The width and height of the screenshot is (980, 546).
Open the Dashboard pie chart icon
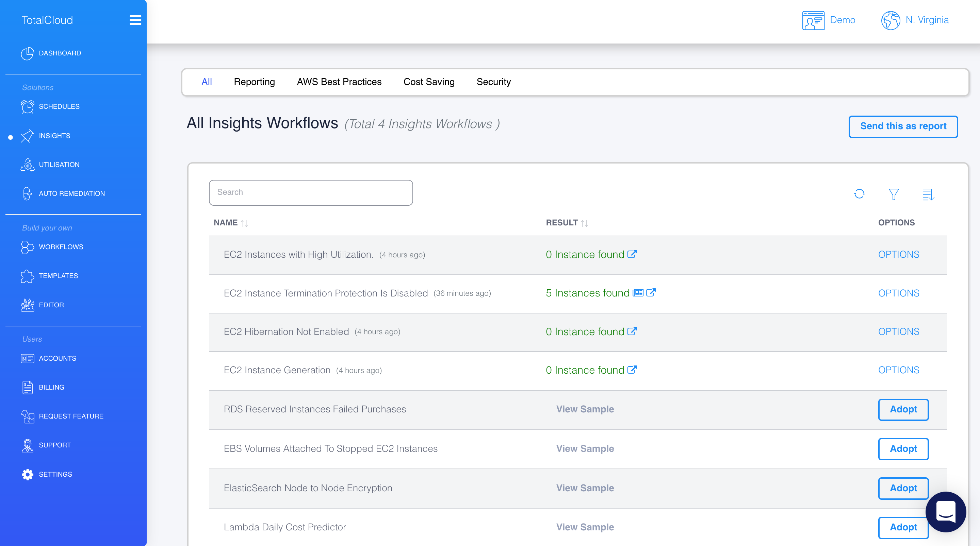(x=27, y=53)
